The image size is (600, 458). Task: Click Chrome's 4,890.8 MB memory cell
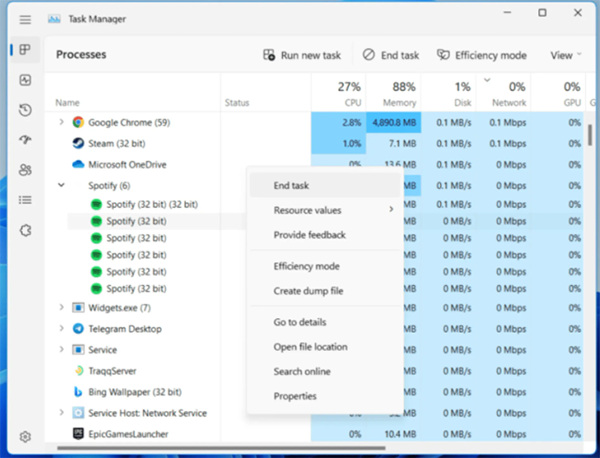coord(394,122)
